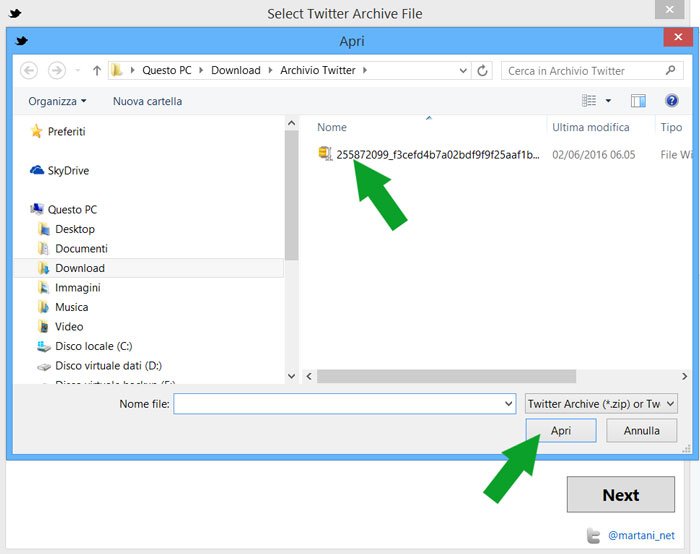700x554 pixels.
Task: Click the Documenti folder icon
Action: pyautogui.click(x=44, y=249)
